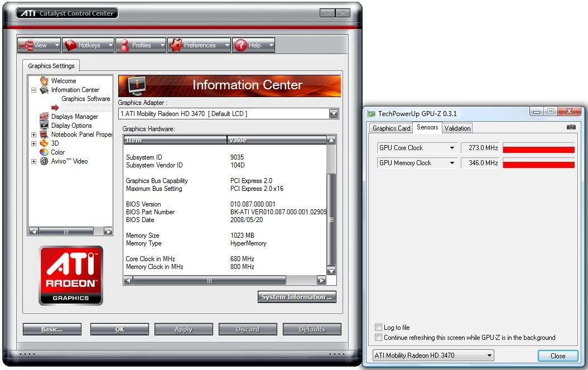Click the Basic button

click(x=52, y=329)
